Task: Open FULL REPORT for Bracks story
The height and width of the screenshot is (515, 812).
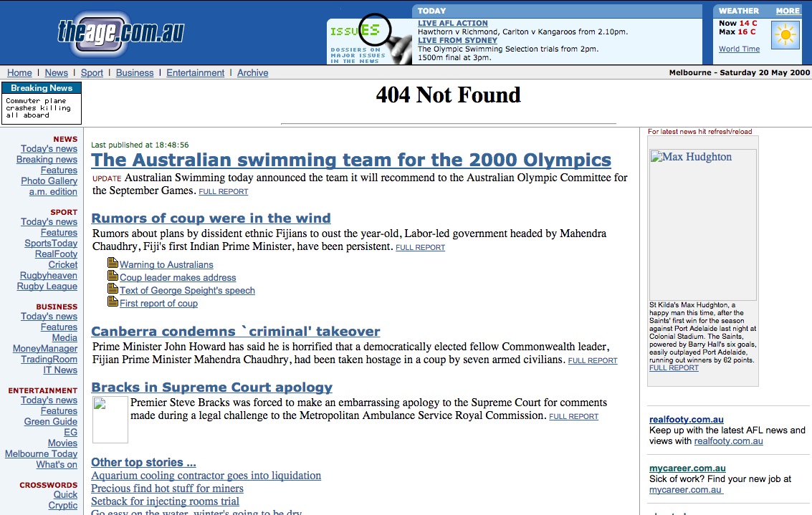Action: [x=573, y=417]
